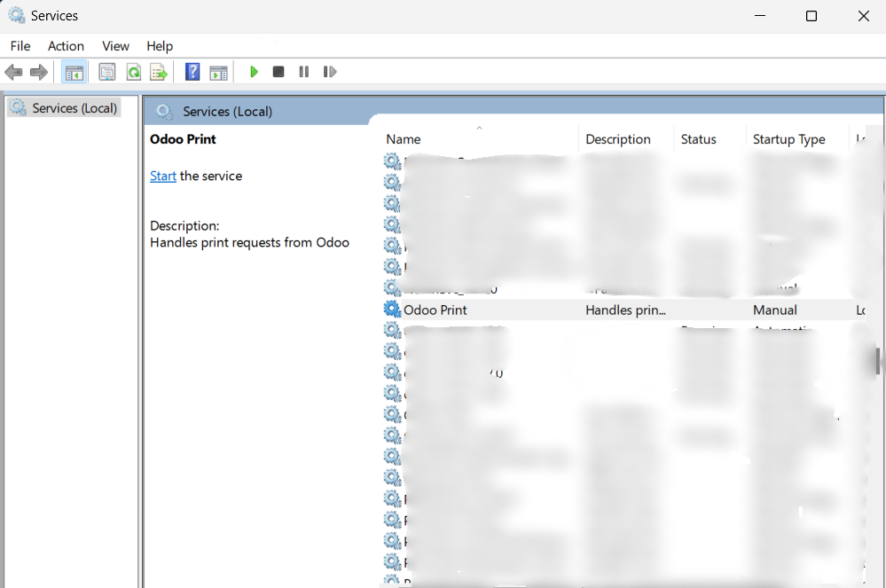
Task: Open the Help menu
Action: tap(160, 46)
